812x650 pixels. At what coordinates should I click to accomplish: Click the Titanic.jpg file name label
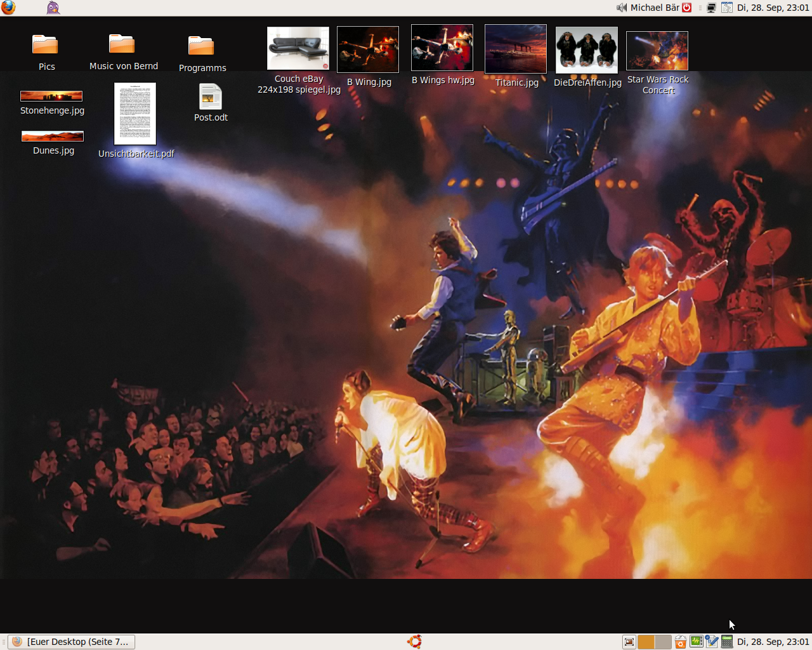coord(517,83)
